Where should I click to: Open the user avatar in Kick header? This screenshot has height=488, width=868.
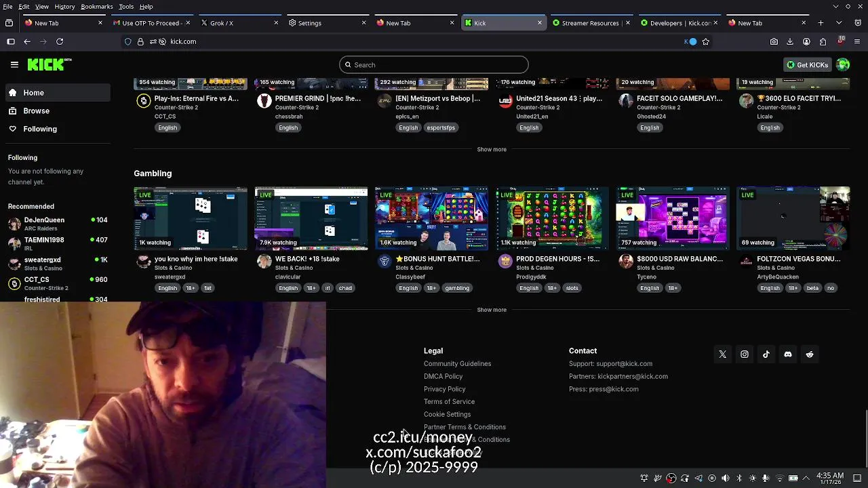pos(843,64)
